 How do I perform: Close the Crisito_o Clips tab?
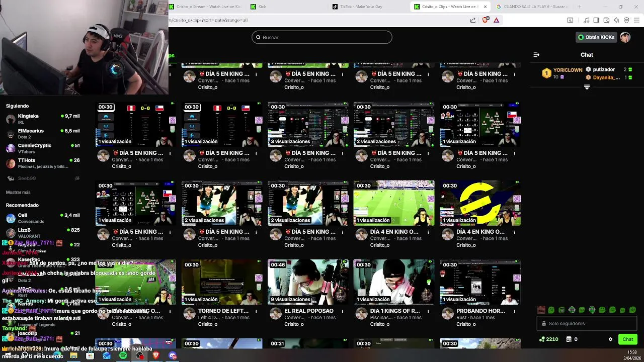tap(486, 7)
